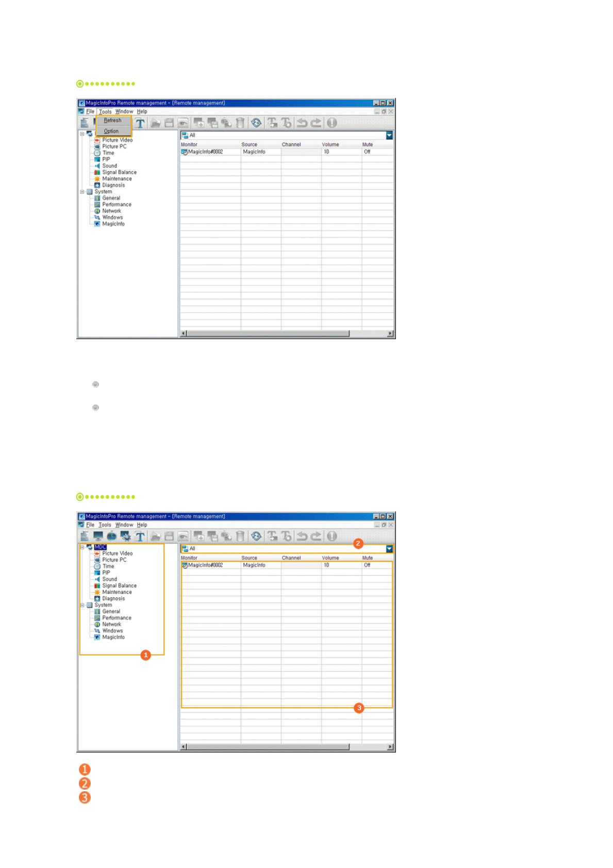Viewport: 613px width, 868px height.
Task: Click the T text icon in the Tools-menu window
Action: pyautogui.click(x=140, y=123)
